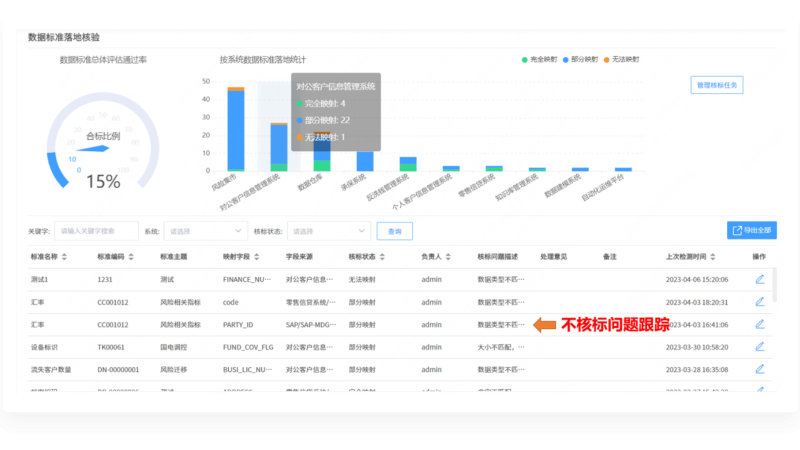This screenshot has height=450, width=800.
Task: Click the 大小不匹配 issue description cell
Action: pyautogui.click(x=501, y=347)
